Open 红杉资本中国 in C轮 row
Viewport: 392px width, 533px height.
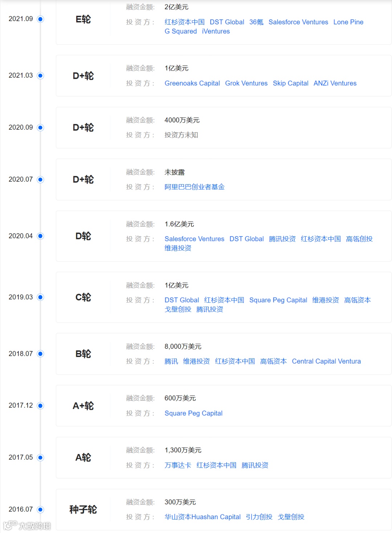point(224,300)
